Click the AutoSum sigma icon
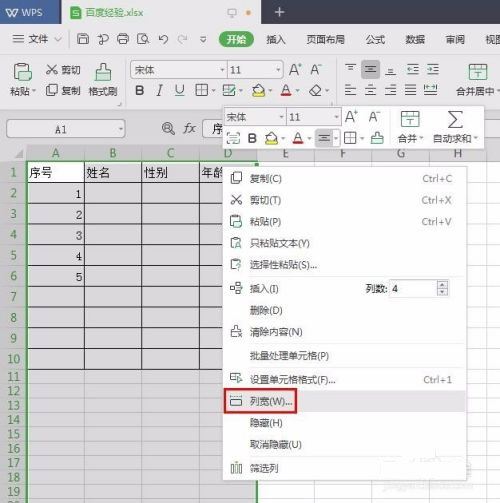Image resolution: width=500 pixels, height=503 pixels. 455,120
